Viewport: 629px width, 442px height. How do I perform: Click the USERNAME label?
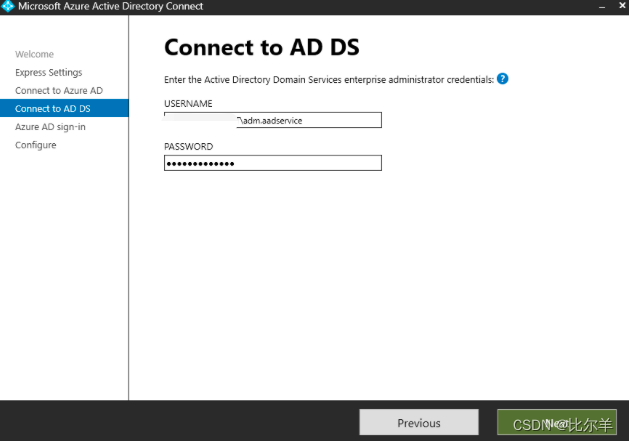pyautogui.click(x=188, y=103)
